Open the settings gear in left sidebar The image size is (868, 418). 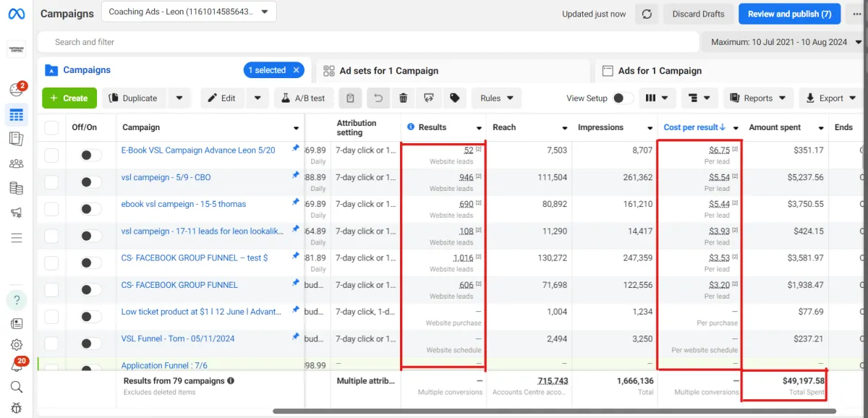pyautogui.click(x=16, y=345)
